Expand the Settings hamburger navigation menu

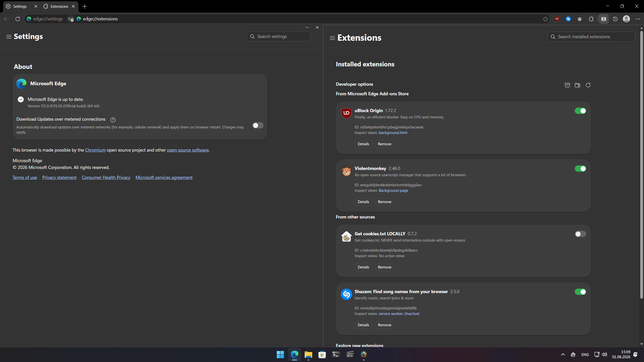(9, 37)
